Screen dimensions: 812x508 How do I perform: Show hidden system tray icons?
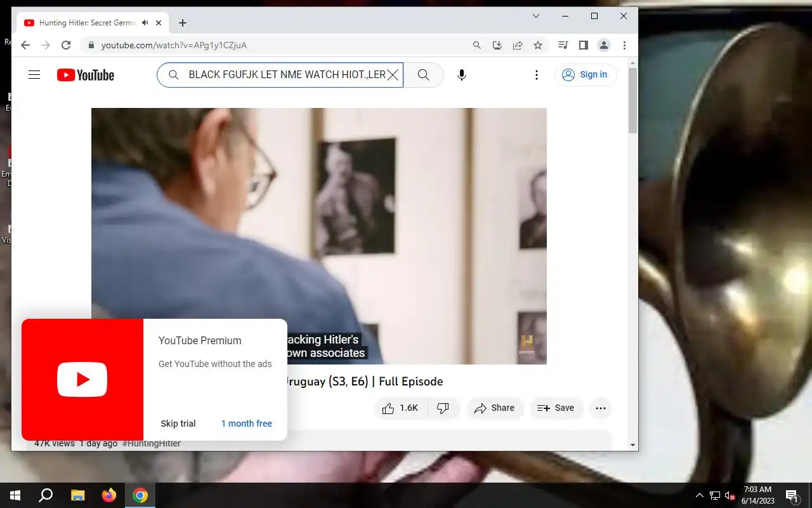click(700, 495)
